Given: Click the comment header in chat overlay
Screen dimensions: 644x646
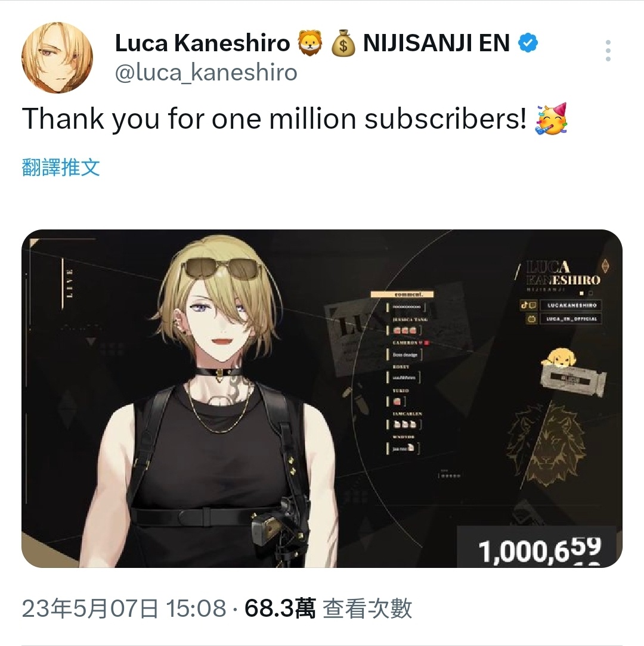Looking at the screenshot, I should coord(402,294).
